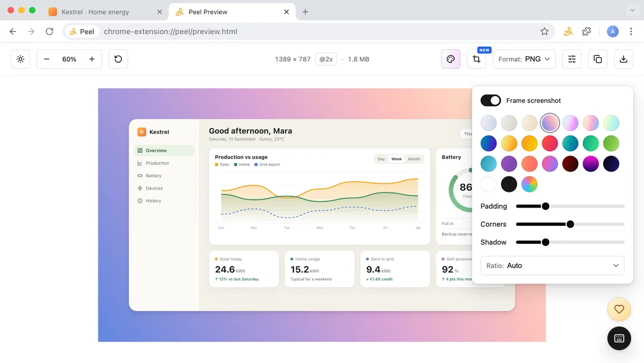Viewport: 644px width, 363px height.
Task: Pick the coral orange swatch
Action: [x=529, y=164]
